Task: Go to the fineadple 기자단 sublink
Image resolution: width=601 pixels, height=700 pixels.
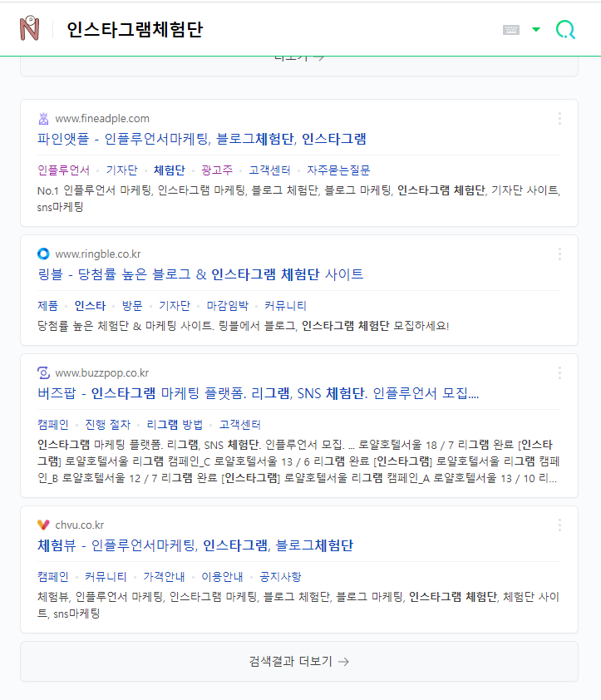Action: coord(121,170)
